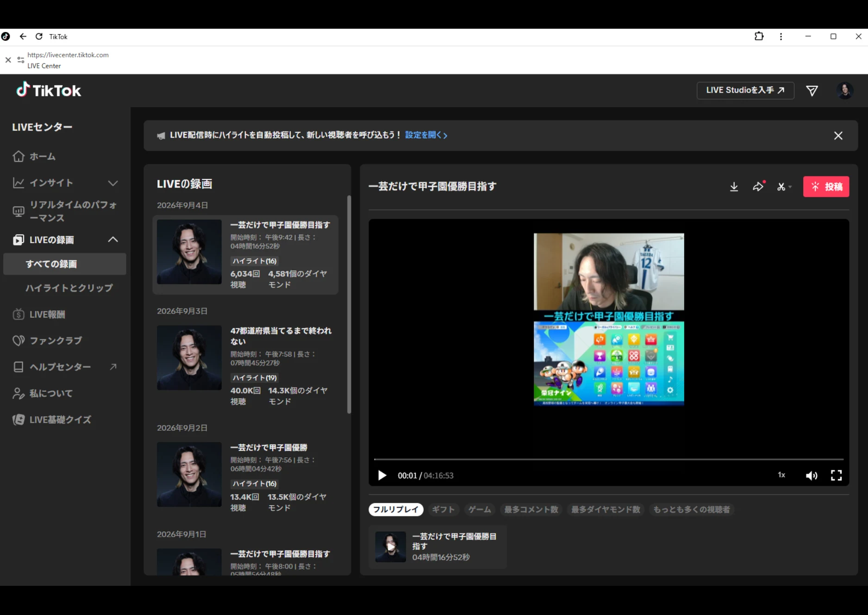
Task: Click LIVE Studioを入手 button
Action: click(745, 90)
